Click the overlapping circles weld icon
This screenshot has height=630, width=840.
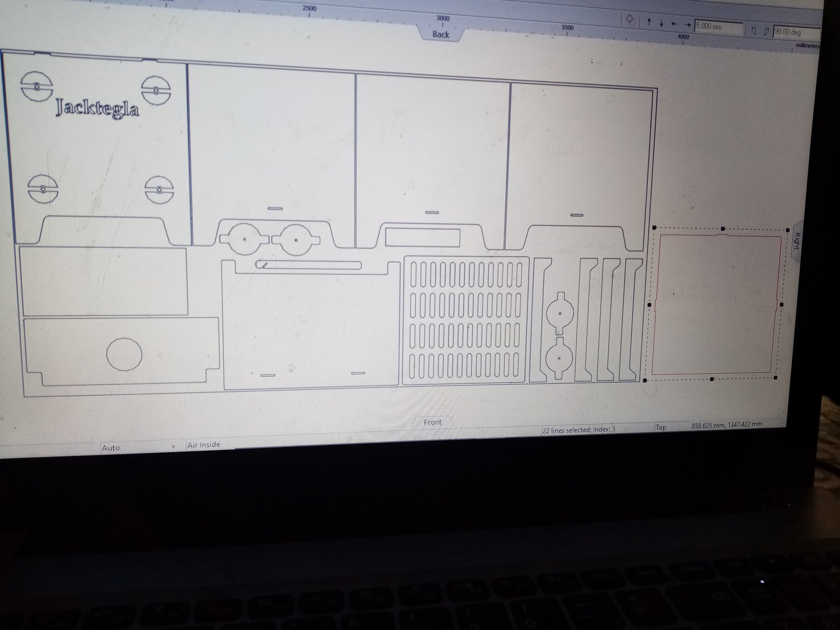tap(630, 20)
